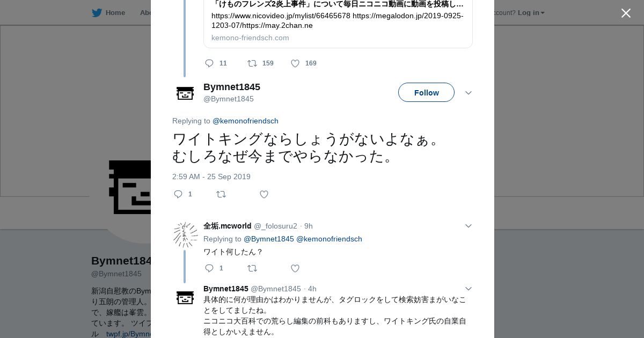
Task: Click the Twitter bird Home icon
Action: (97, 13)
